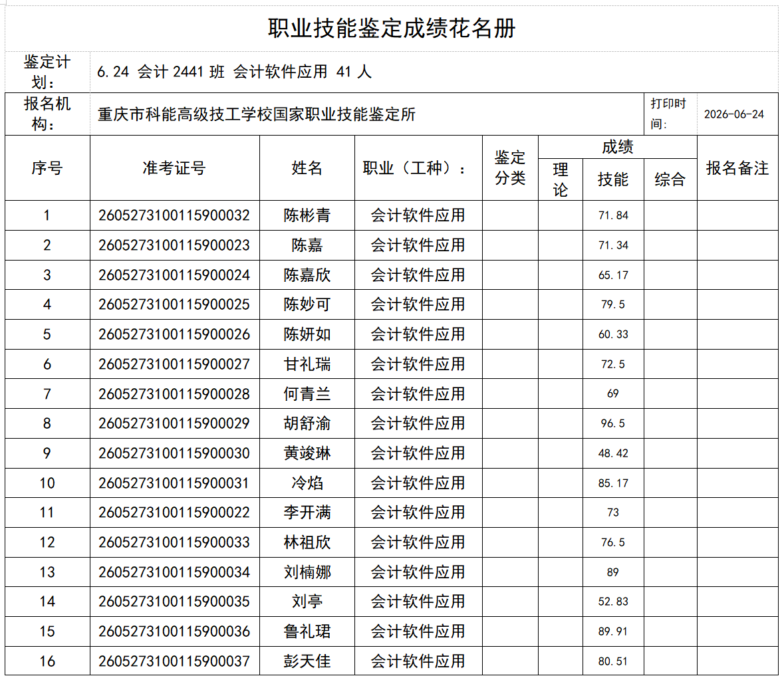Select the name cell 陈彬青
The image size is (784, 678).
click(307, 215)
